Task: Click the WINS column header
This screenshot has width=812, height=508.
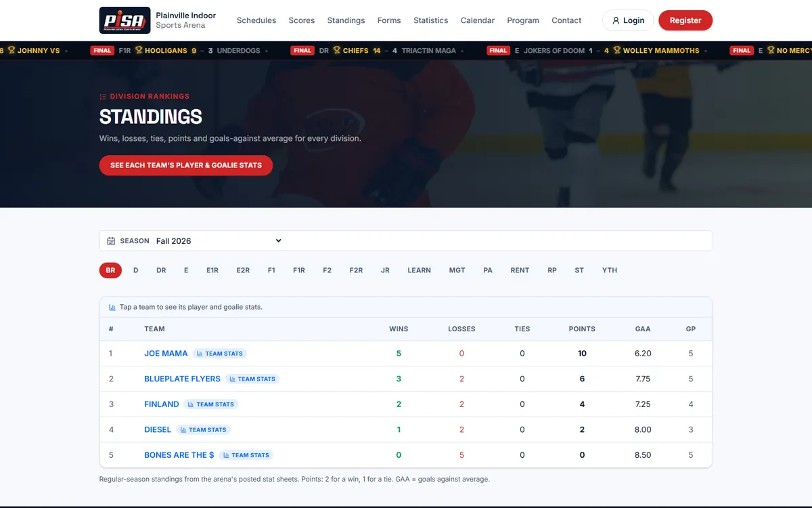Action: tap(399, 329)
